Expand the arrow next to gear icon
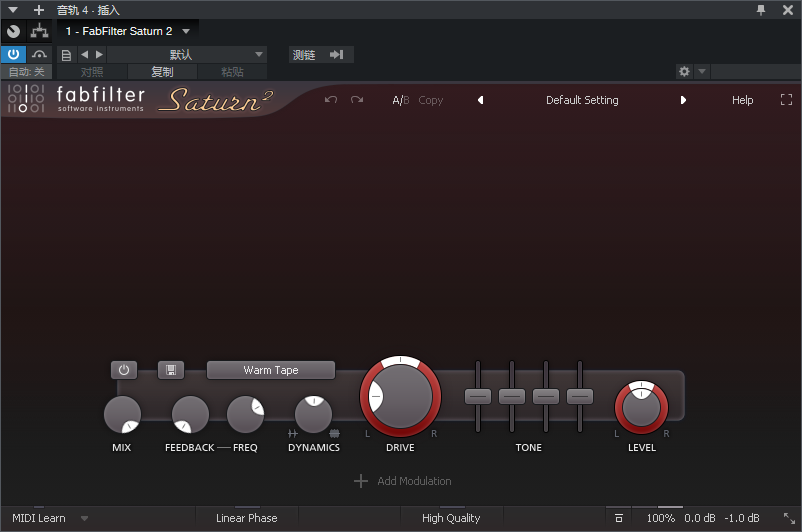The image size is (802, 532). 702,71
